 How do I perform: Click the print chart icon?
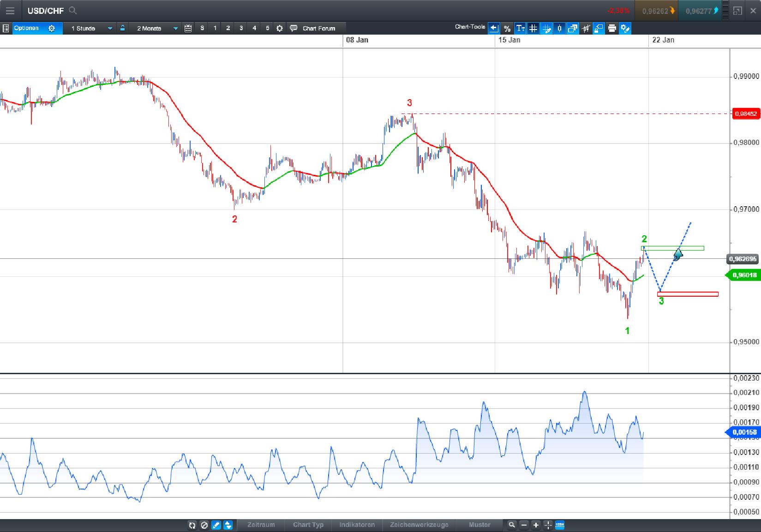tap(612, 28)
